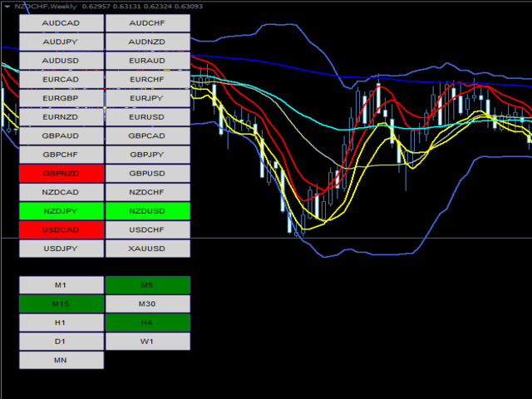Toggle the H4 timeframe button
Screen dimensions: 532x399
pos(147,323)
